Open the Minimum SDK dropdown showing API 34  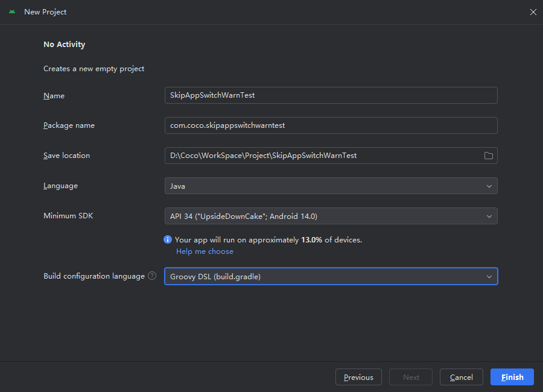[x=331, y=216]
